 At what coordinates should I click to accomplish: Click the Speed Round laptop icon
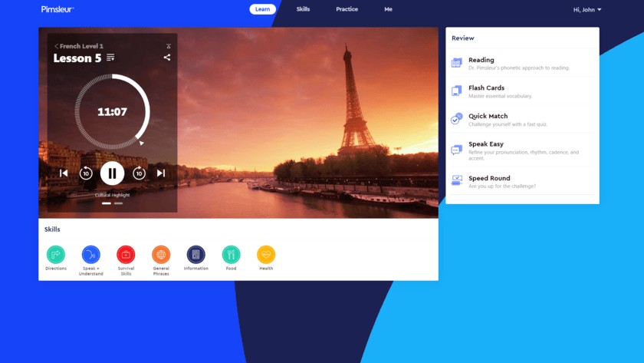457,180
